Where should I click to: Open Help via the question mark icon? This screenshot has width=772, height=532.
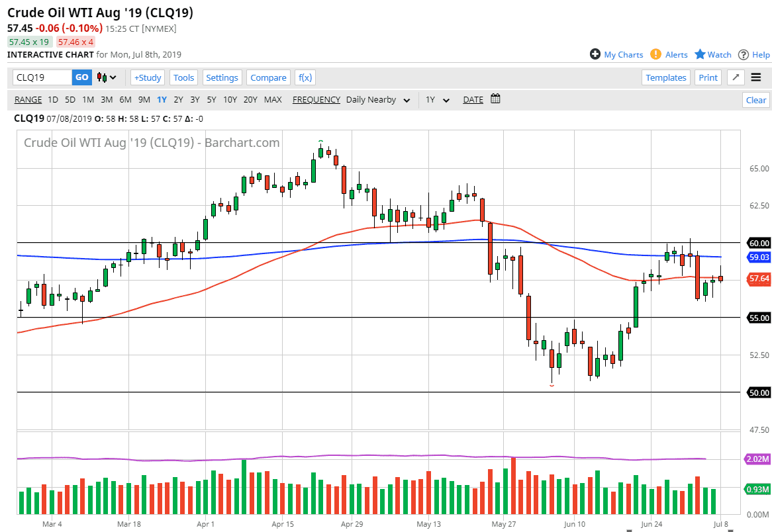(744, 54)
